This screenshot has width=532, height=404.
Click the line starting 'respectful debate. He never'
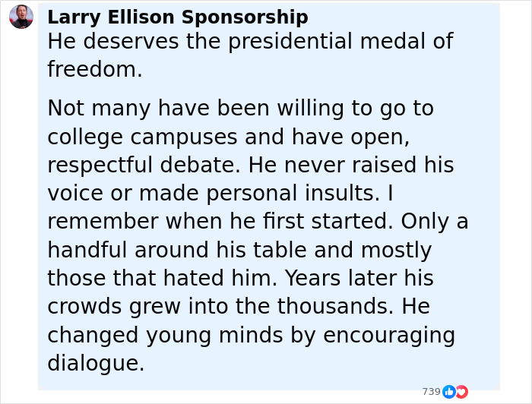click(x=250, y=165)
